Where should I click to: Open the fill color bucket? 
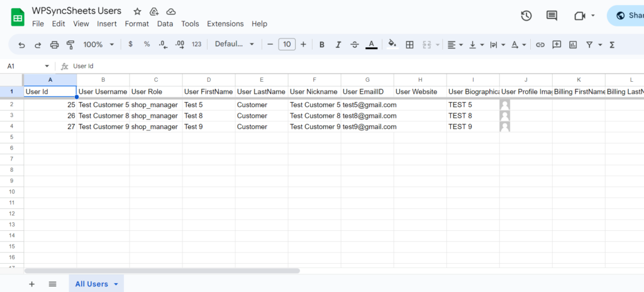392,45
